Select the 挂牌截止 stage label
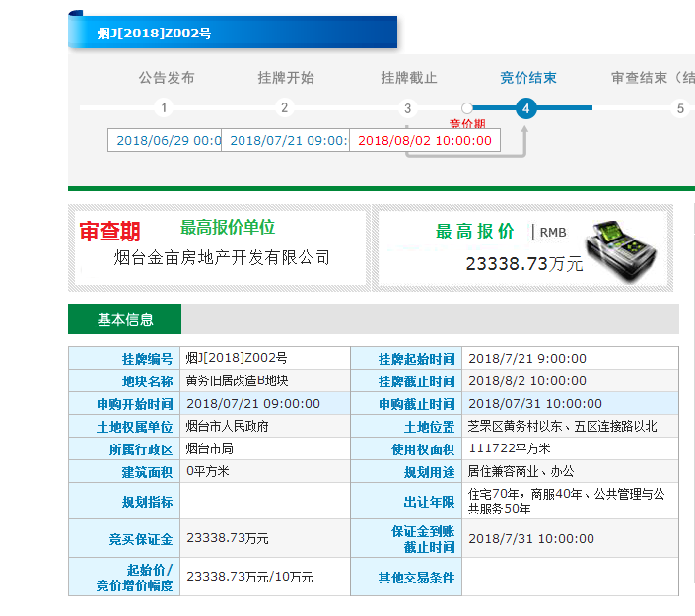This screenshot has width=695, height=616. (409, 78)
